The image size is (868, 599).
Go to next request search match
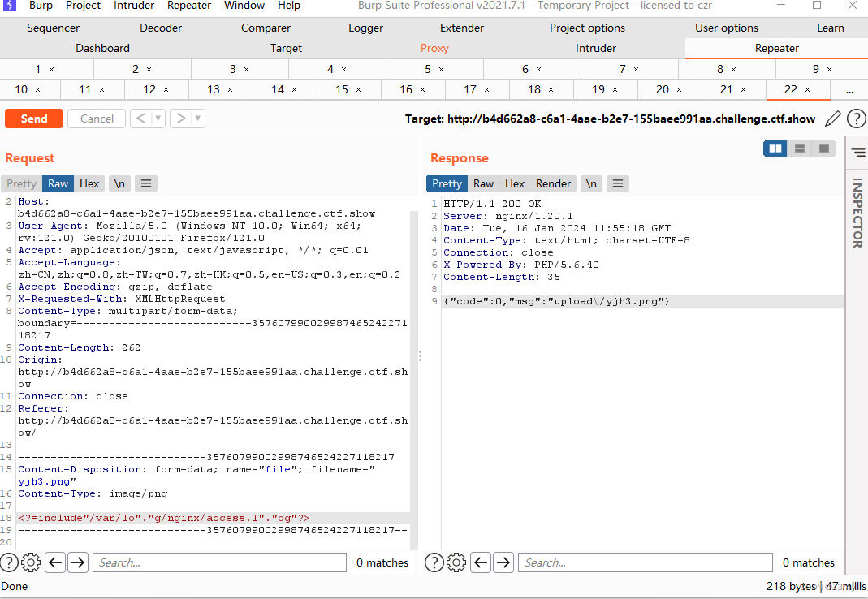click(78, 562)
